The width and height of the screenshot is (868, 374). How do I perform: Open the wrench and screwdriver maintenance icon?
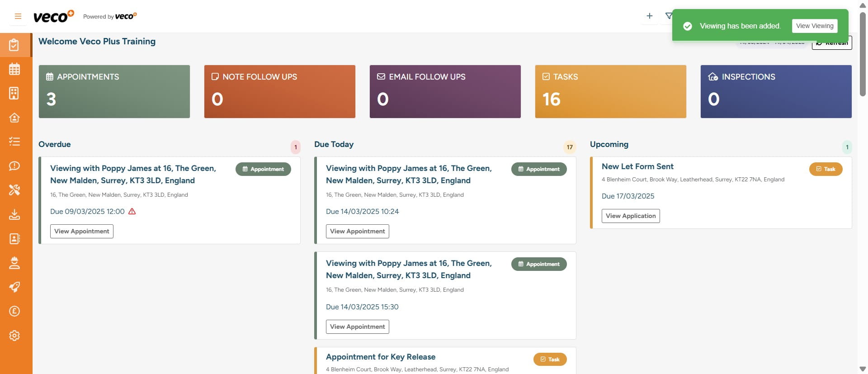[x=14, y=190]
